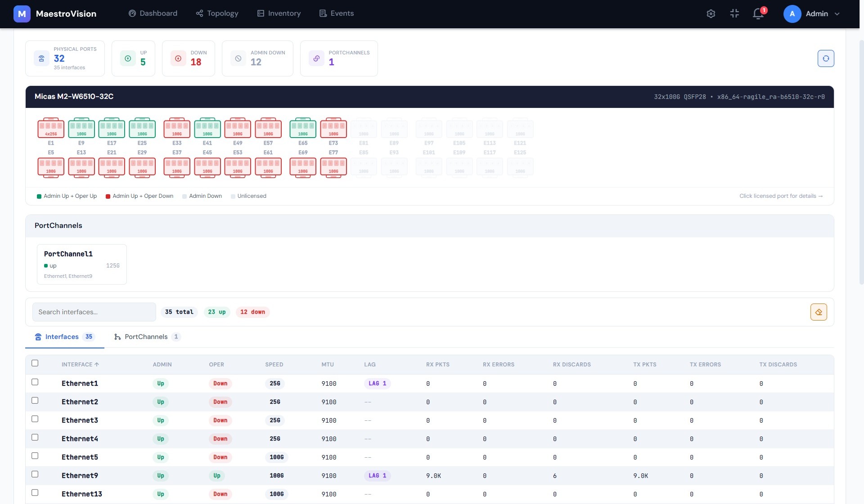
Task: Click the LAG 1 badge for Ethernet9
Action: click(377, 476)
